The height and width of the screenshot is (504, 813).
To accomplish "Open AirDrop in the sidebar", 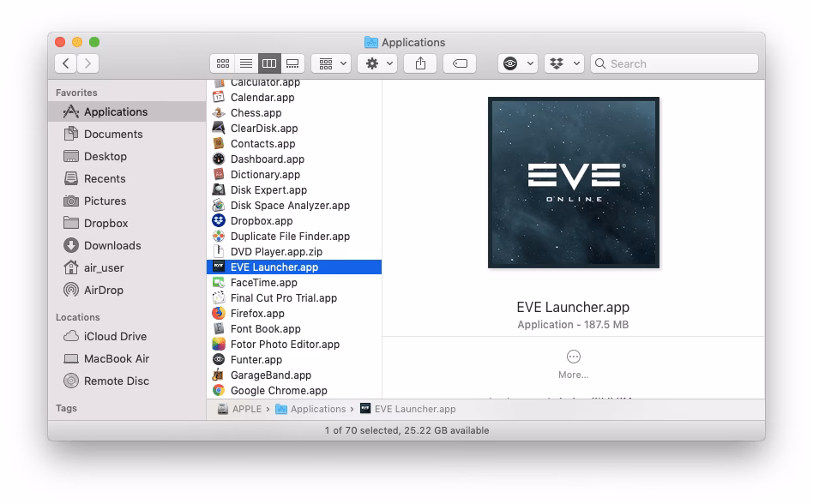I will [127, 290].
